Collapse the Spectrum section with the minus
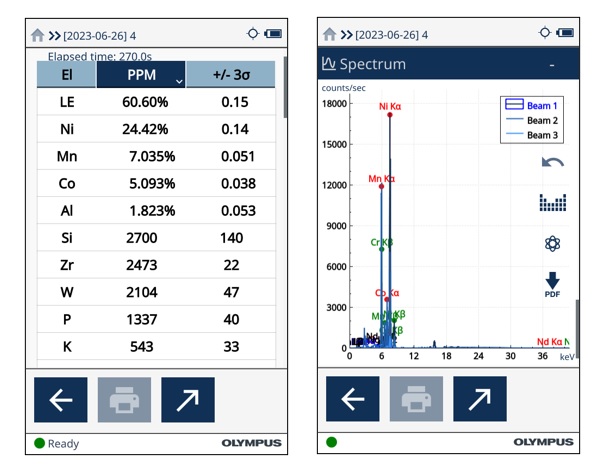Image resolution: width=608 pixels, height=471 pixels. pos(552,65)
